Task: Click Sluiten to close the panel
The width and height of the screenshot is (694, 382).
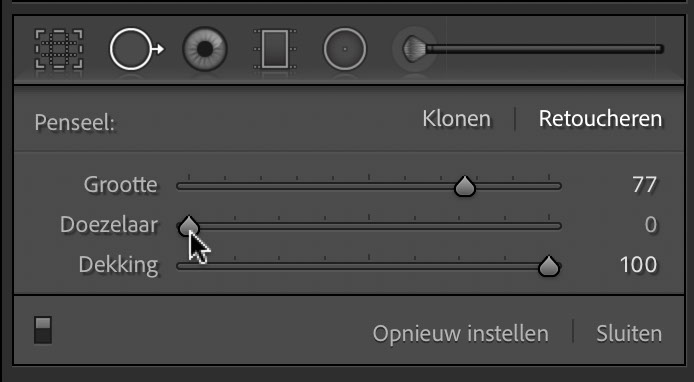Action: pos(629,334)
